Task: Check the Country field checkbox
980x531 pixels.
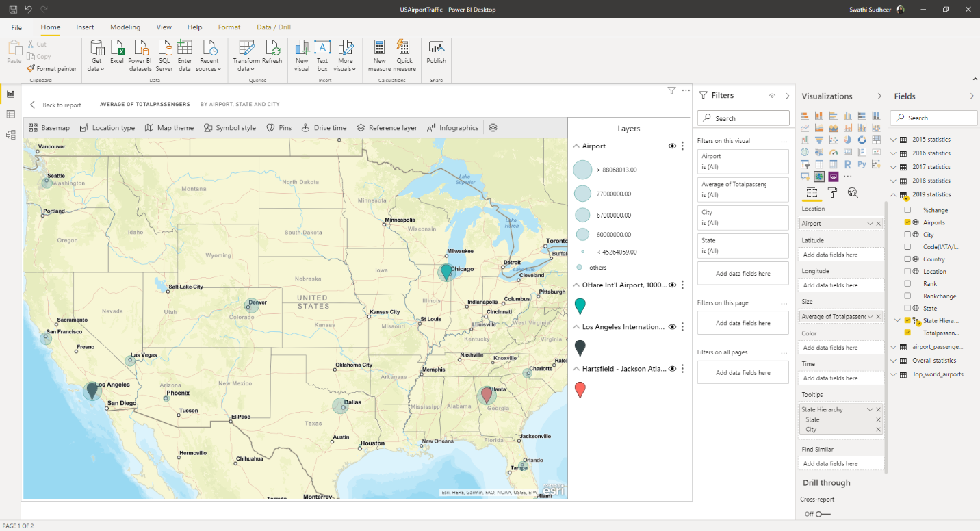Action: coord(907,259)
